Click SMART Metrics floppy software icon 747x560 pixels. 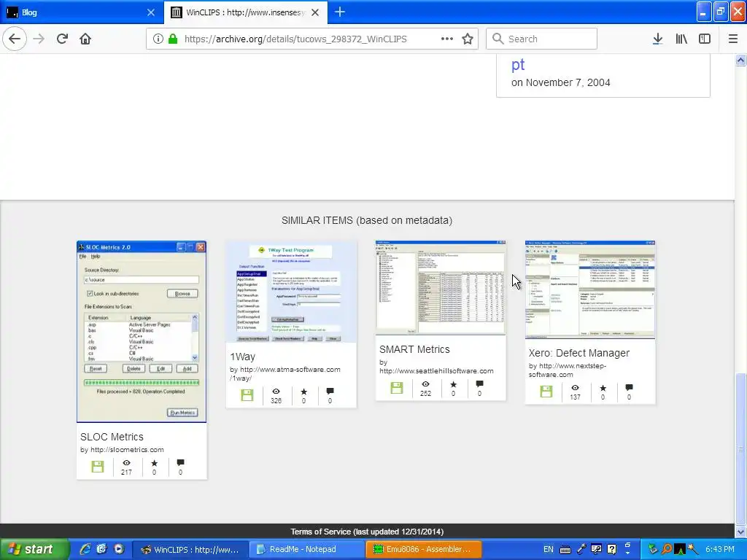click(x=396, y=388)
